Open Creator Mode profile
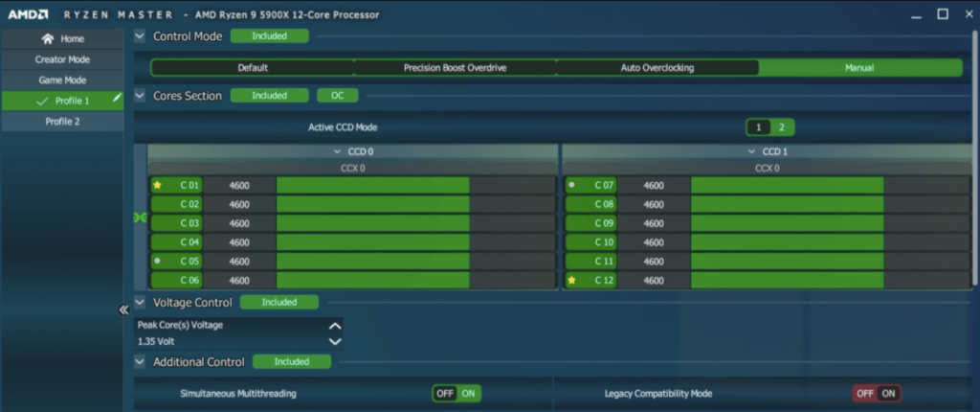980x412 pixels. pos(62,59)
